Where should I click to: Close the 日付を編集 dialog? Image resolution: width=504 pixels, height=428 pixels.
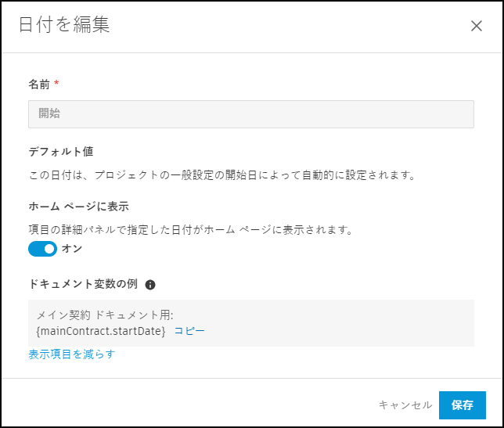[477, 26]
